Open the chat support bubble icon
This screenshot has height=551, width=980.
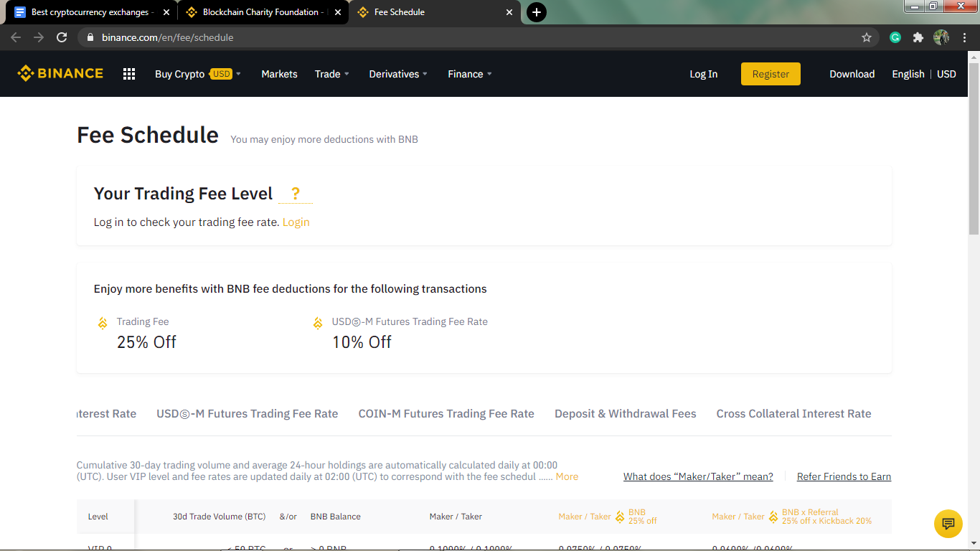[948, 523]
